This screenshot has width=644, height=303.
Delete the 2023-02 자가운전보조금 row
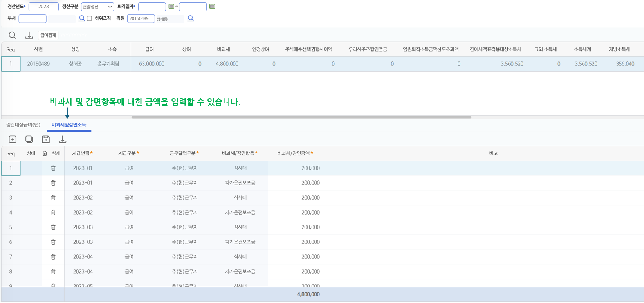[x=53, y=213]
